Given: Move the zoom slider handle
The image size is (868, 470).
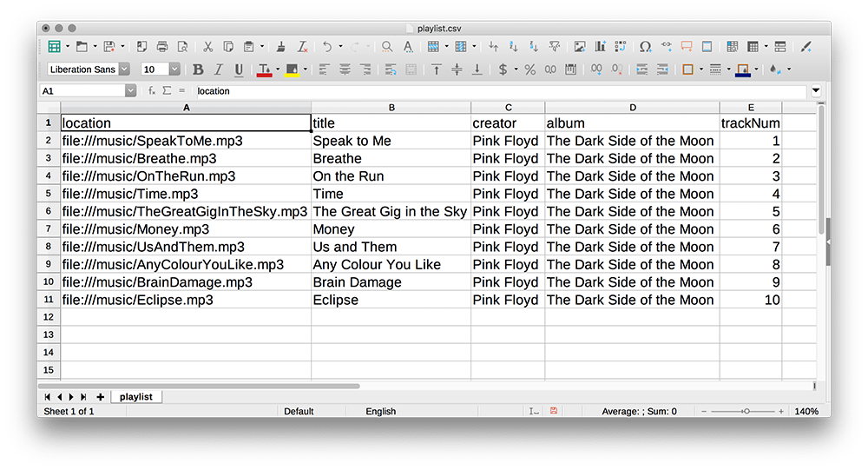Looking at the screenshot, I should pos(746,411).
